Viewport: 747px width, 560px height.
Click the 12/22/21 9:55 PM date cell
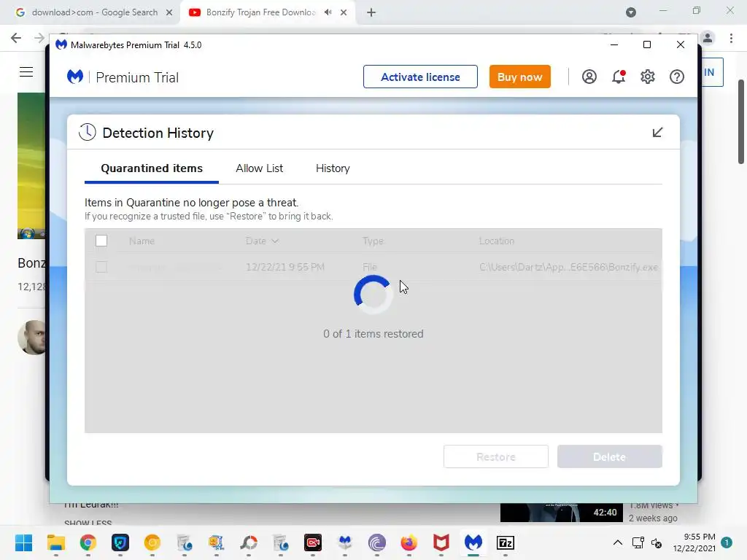coord(285,267)
